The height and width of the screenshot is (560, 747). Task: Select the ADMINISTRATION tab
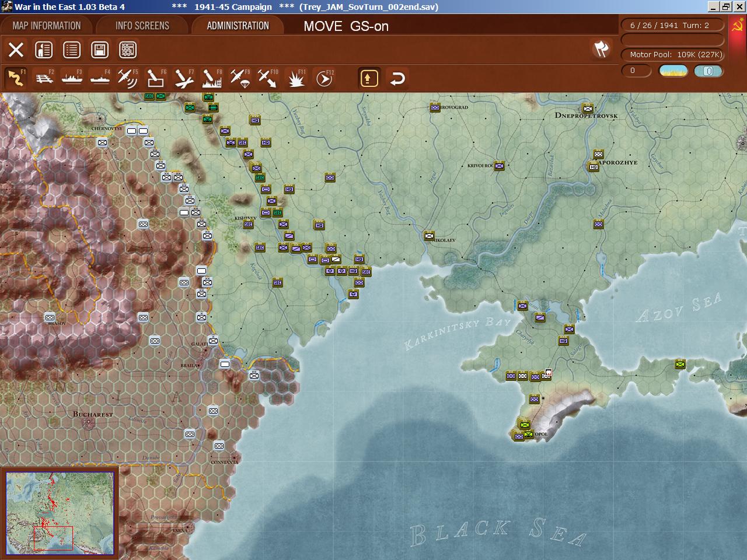pos(238,26)
